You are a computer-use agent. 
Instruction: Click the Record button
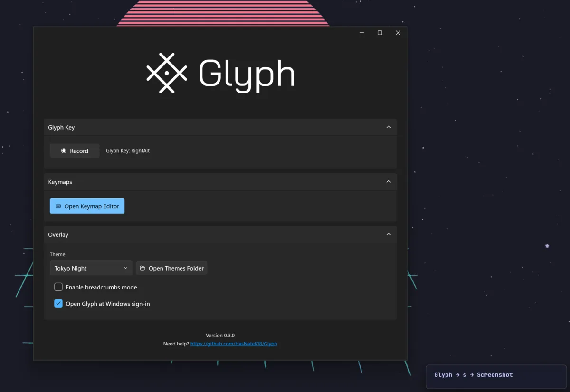(75, 151)
